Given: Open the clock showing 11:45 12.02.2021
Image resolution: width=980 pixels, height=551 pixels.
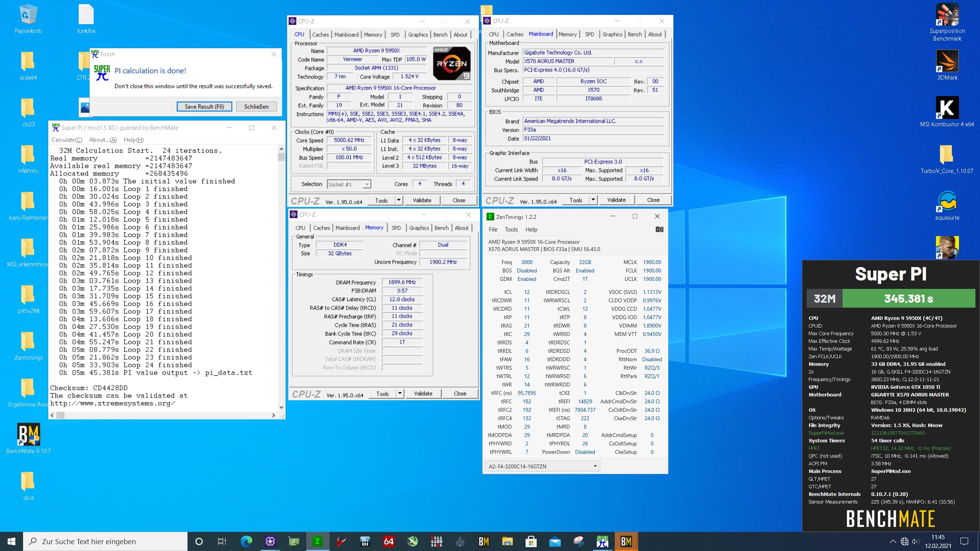Looking at the screenshot, I should coord(938,541).
